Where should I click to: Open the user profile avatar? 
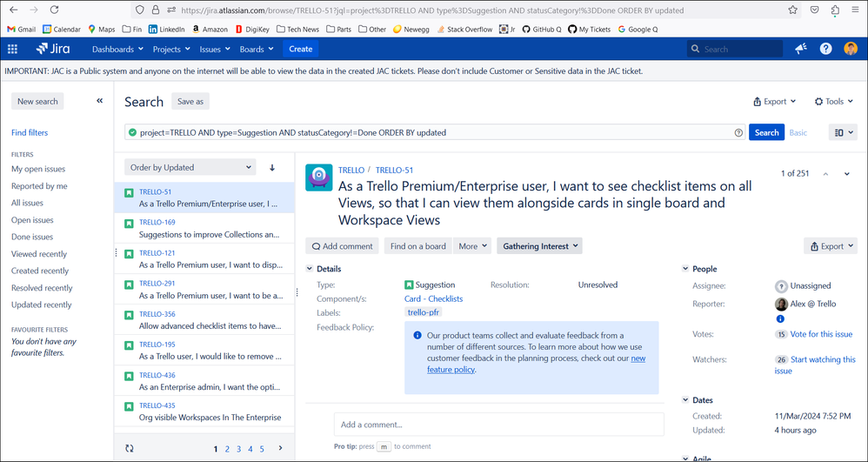pyautogui.click(x=851, y=49)
